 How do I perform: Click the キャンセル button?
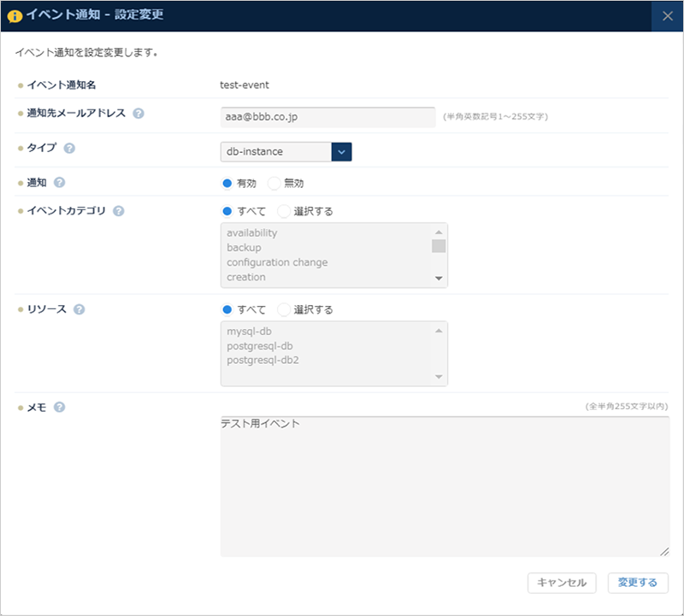(562, 583)
